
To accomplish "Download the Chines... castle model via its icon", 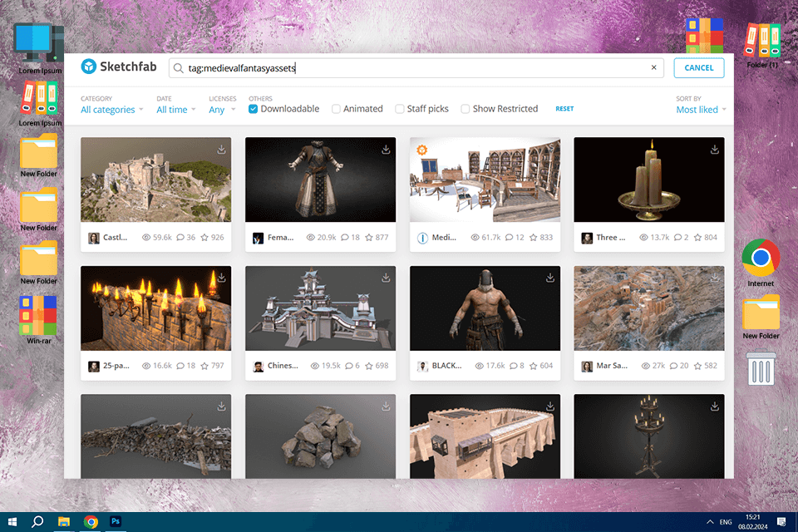I will 386,278.
